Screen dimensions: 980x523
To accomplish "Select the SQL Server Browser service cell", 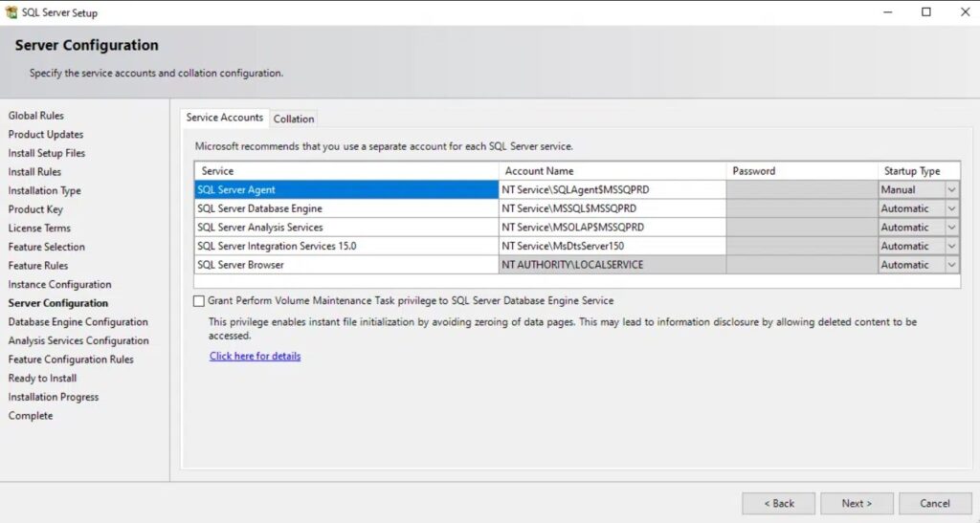I will 346,265.
